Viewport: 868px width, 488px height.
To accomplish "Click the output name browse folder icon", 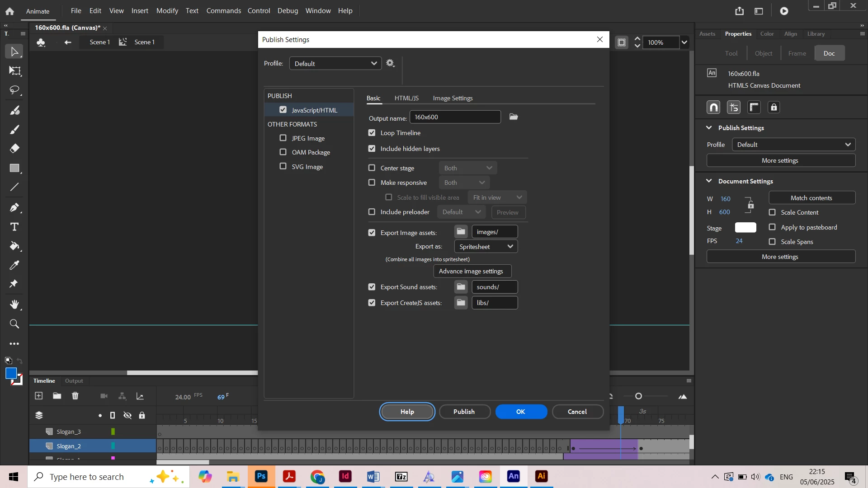I will pyautogui.click(x=514, y=117).
